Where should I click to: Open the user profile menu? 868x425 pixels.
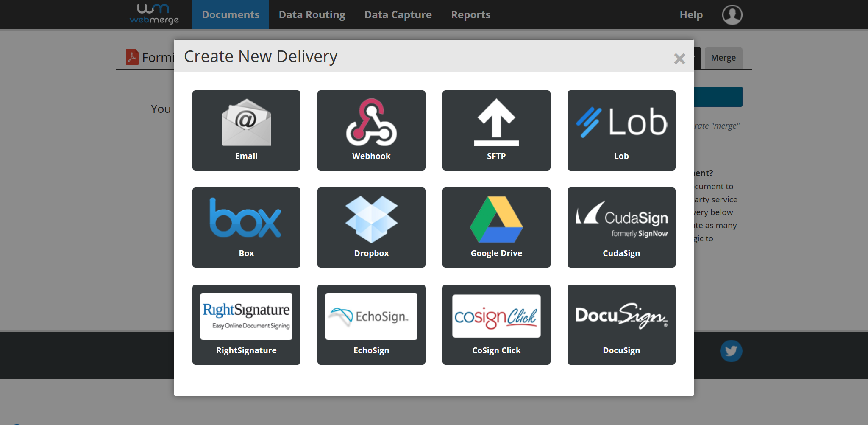(x=732, y=14)
